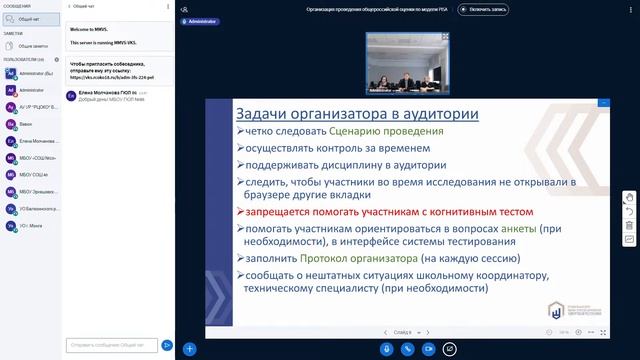Fit presentation to width
Image resolution: width=640 pixels, height=360 pixels.
[x=591, y=332]
